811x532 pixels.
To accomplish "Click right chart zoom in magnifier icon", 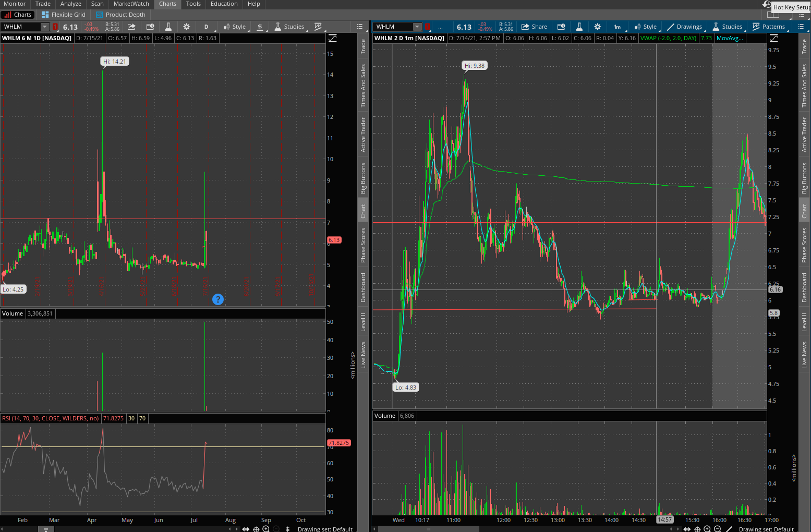I will click(707, 529).
